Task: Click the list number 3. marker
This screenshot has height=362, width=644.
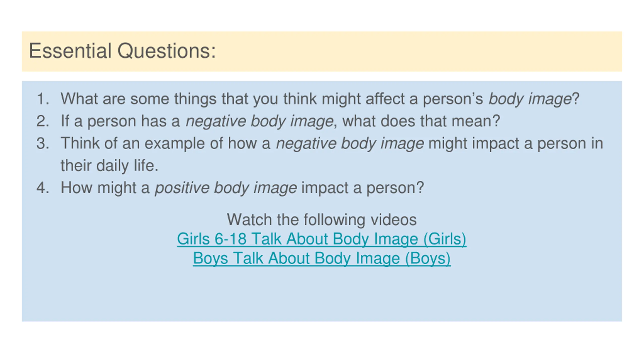Action: pos(43,143)
